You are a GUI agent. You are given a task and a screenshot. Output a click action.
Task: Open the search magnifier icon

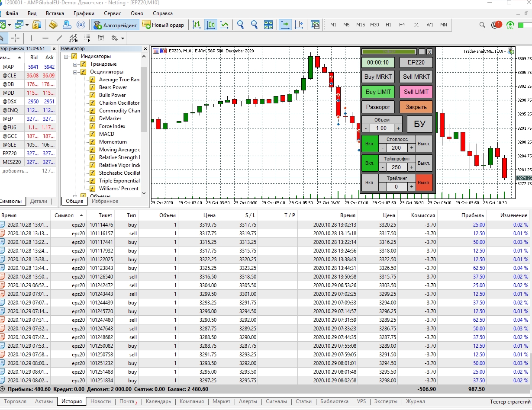482,25
